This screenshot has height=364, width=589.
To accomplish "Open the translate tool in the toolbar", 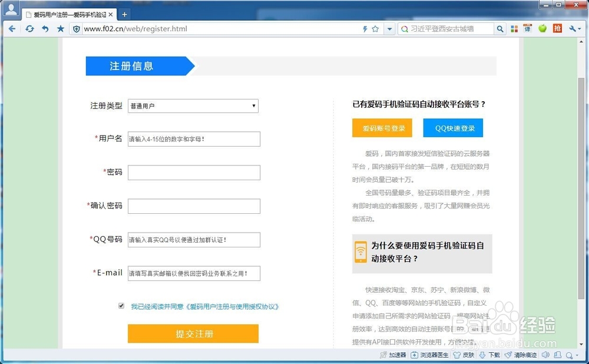I will pyautogui.click(x=527, y=28).
